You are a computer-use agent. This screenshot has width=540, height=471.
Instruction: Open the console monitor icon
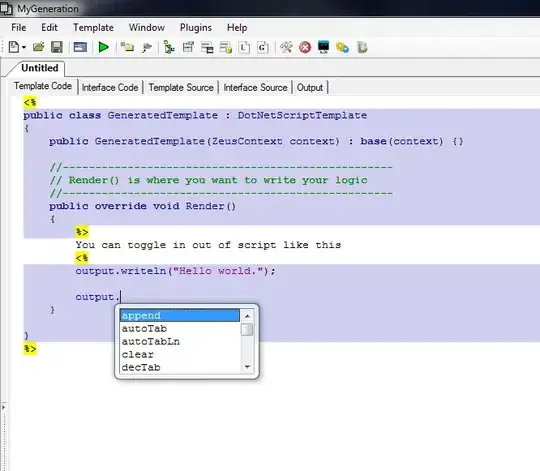[x=323, y=47]
